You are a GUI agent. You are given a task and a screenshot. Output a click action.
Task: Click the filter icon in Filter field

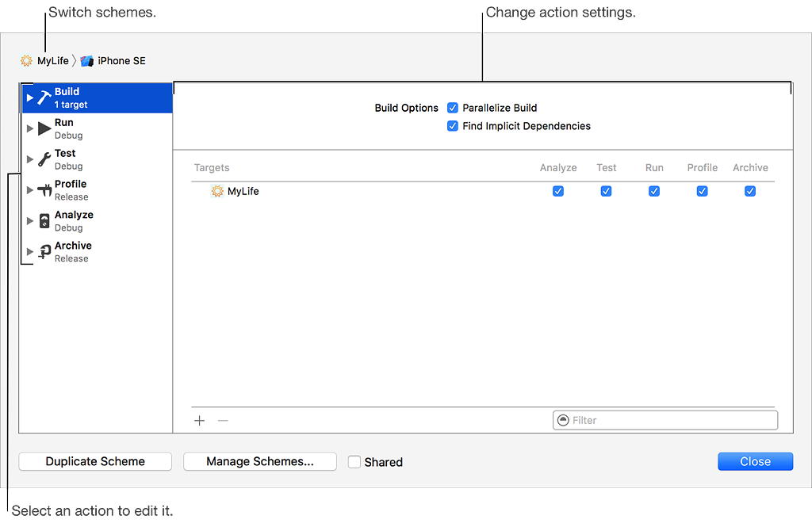[x=563, y=421]
